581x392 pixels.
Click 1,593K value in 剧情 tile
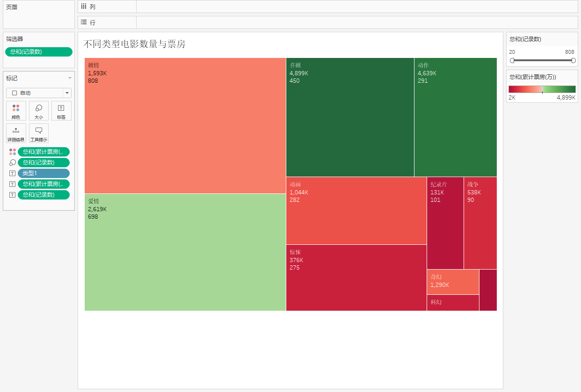pos(97,73)
